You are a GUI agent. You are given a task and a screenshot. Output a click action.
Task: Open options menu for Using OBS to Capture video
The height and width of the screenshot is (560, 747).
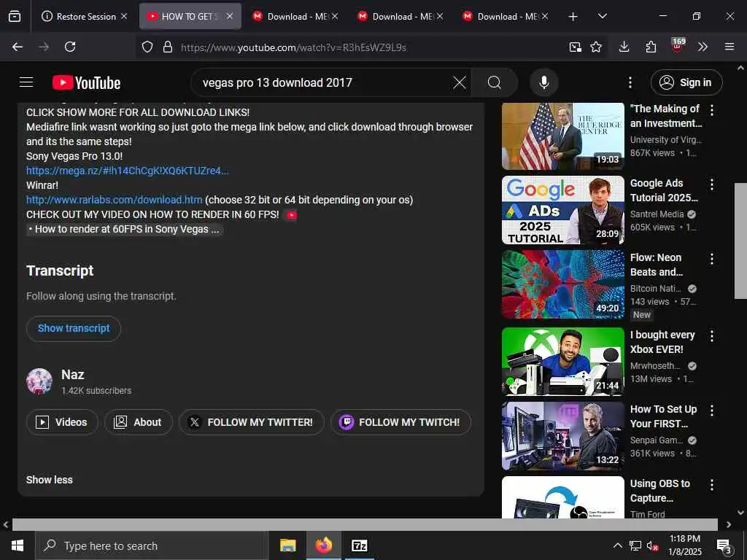(x=712, y=485)
